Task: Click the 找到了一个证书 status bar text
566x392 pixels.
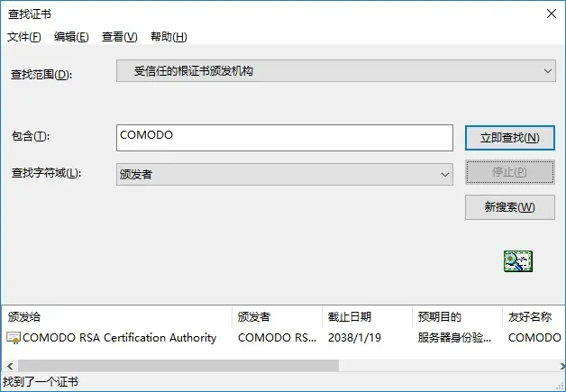Action: (x=41, y=382)
